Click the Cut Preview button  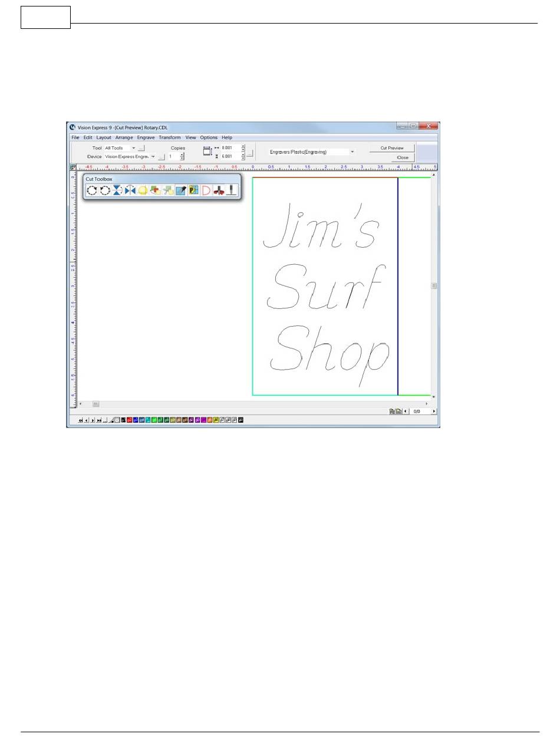[392, 148]
